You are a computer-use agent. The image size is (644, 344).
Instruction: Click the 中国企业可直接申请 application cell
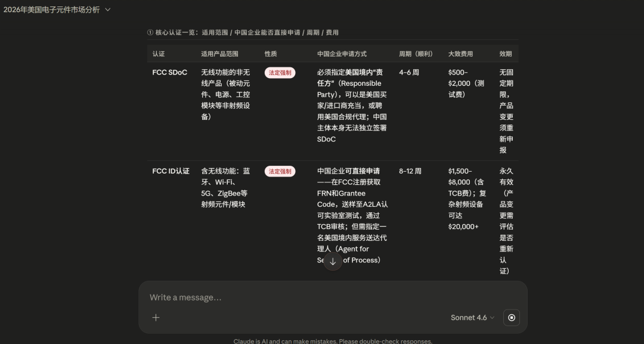coord(352,215)
